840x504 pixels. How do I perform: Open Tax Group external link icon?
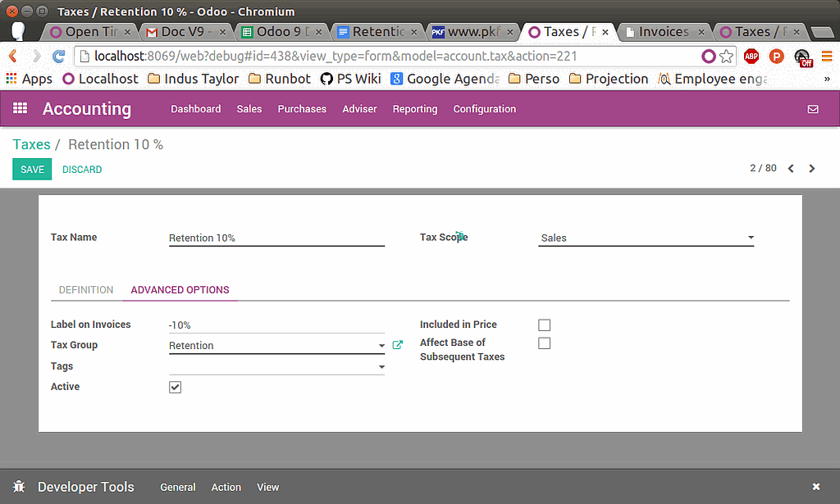click(x=398, y=345)
